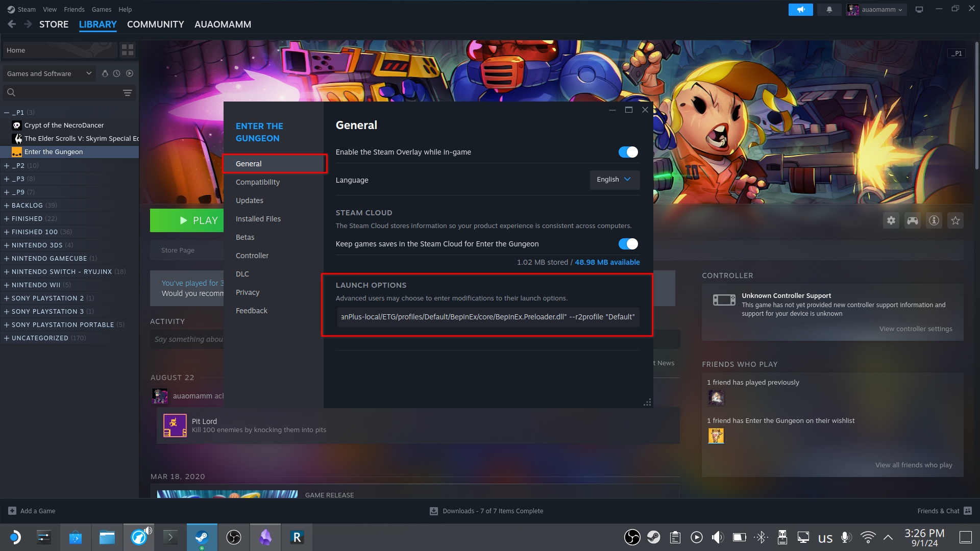Go forward with the navigation arrow
The image size is (980, 551).
pos(28,24)
